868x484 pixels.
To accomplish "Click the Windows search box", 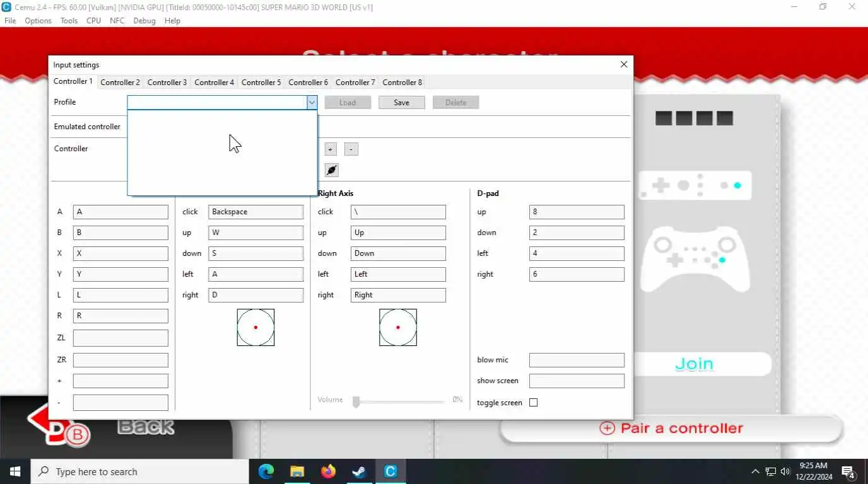I will pos(139,471).
